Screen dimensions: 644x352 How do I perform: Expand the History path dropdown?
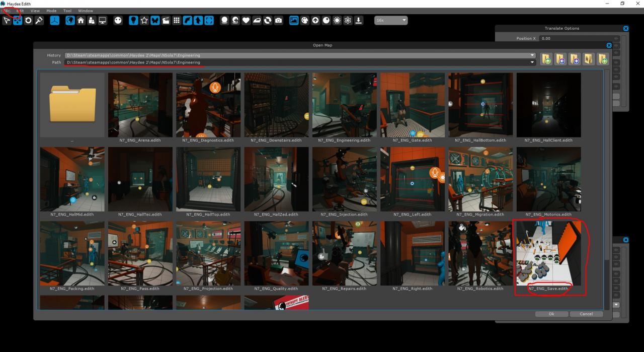532,55
